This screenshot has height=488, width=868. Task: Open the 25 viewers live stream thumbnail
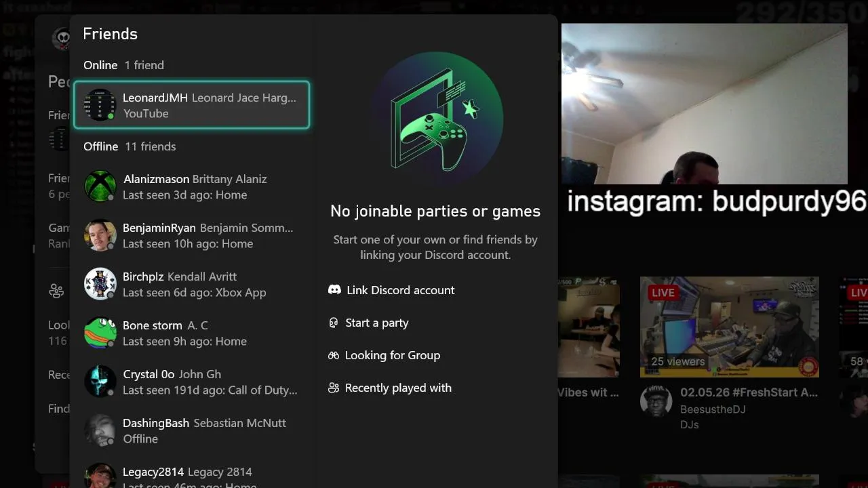[730, 327]
